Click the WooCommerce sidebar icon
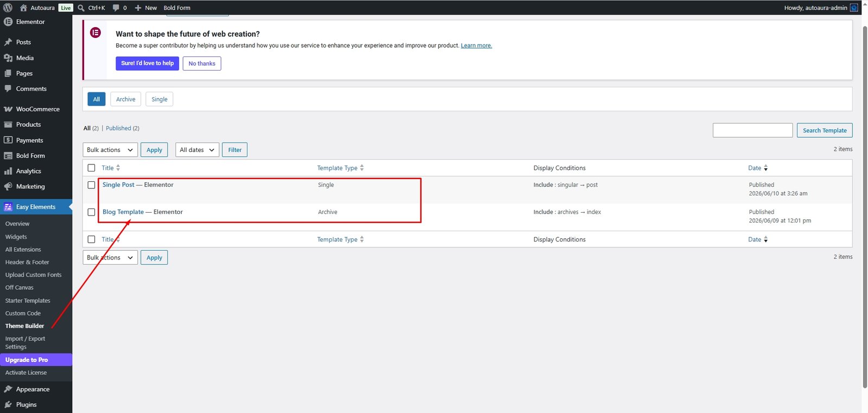 point(8,109)
